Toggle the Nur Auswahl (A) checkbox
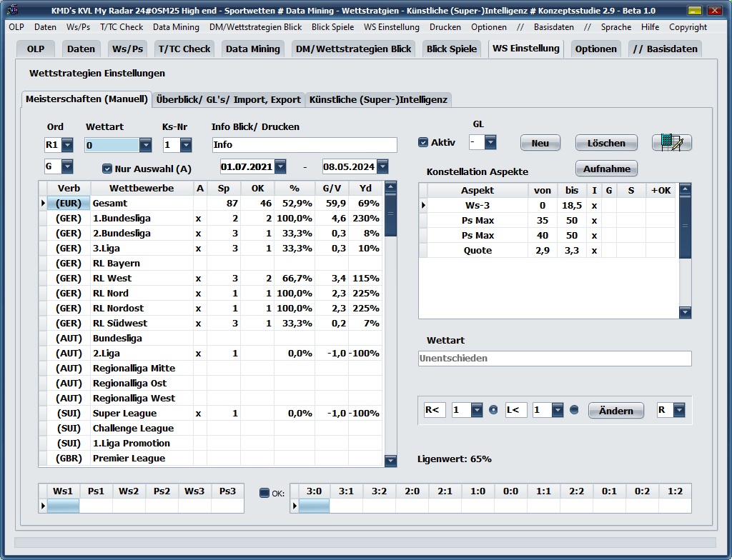 click(107, 169)
